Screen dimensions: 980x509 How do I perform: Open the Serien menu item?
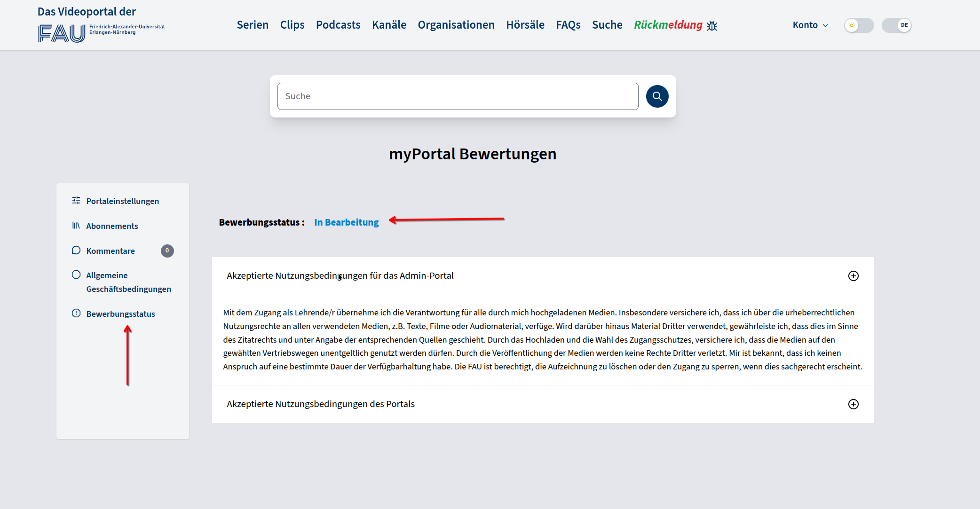pyautogui.click(x=253, y=25)
